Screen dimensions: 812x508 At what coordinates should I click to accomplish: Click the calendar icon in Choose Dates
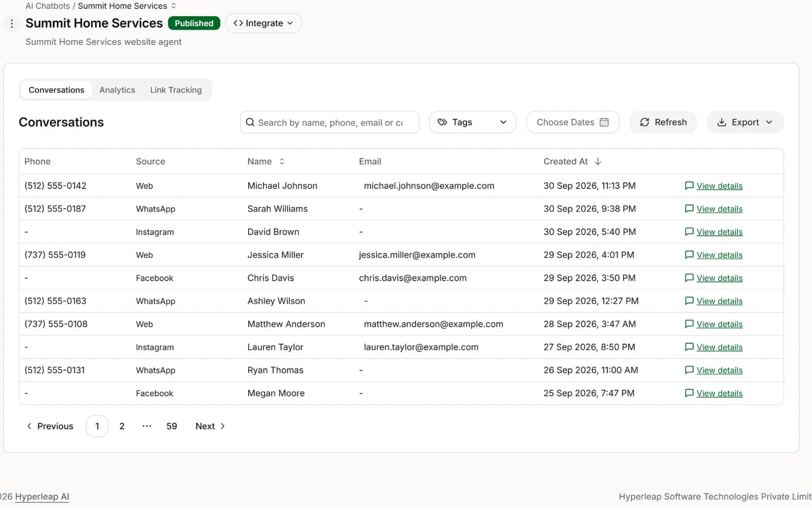point(604,122)
